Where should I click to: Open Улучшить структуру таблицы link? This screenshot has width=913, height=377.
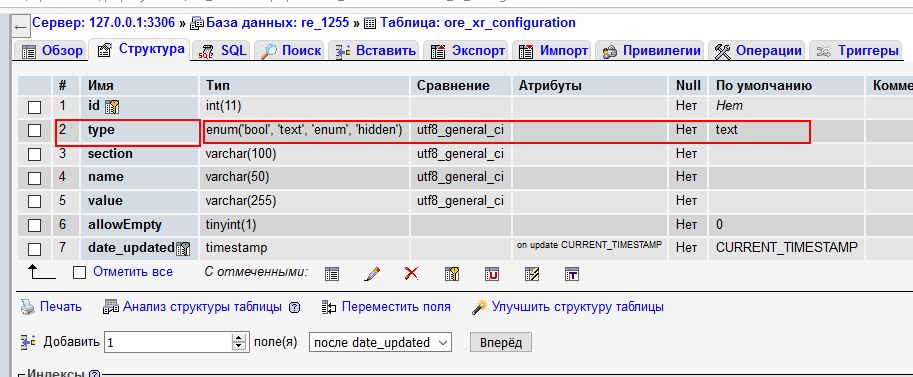click(578, 306)
